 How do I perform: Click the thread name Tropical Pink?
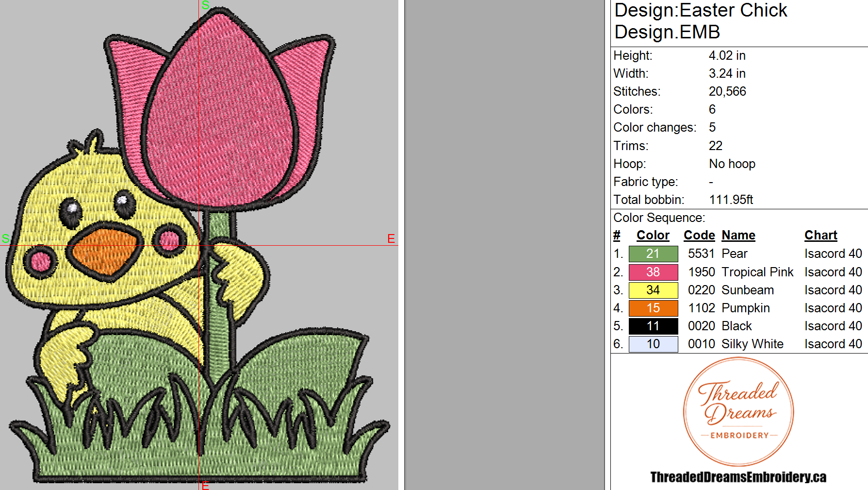point(757,272)
